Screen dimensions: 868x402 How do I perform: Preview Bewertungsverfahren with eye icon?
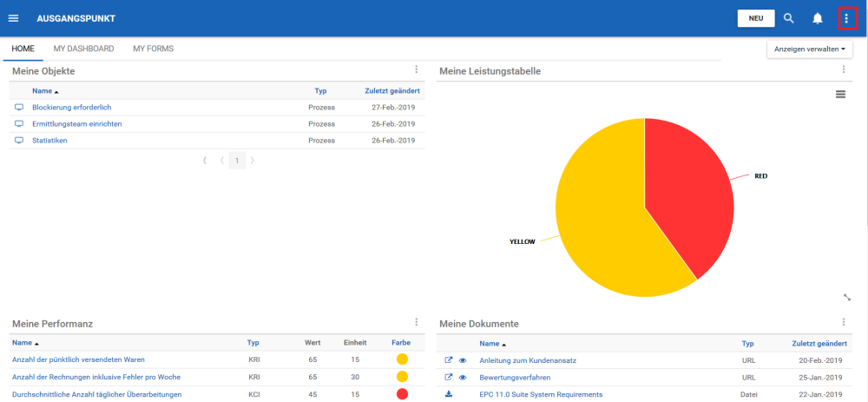pos(463,377)
